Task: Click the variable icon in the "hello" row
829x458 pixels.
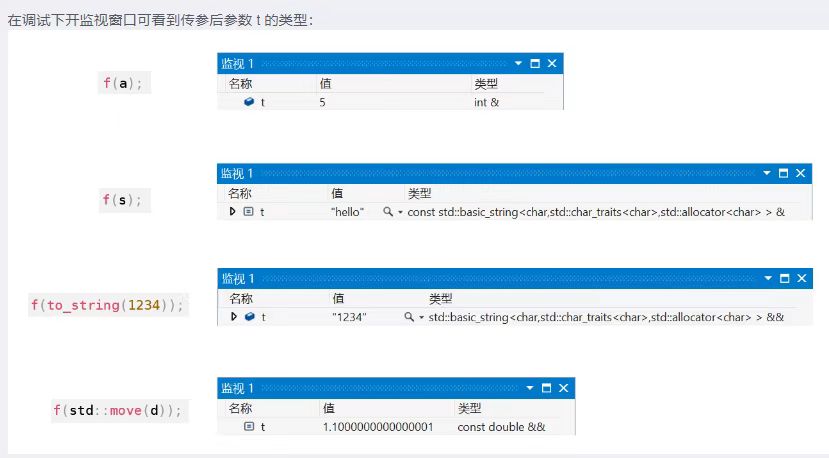Action: click(248, 212)
